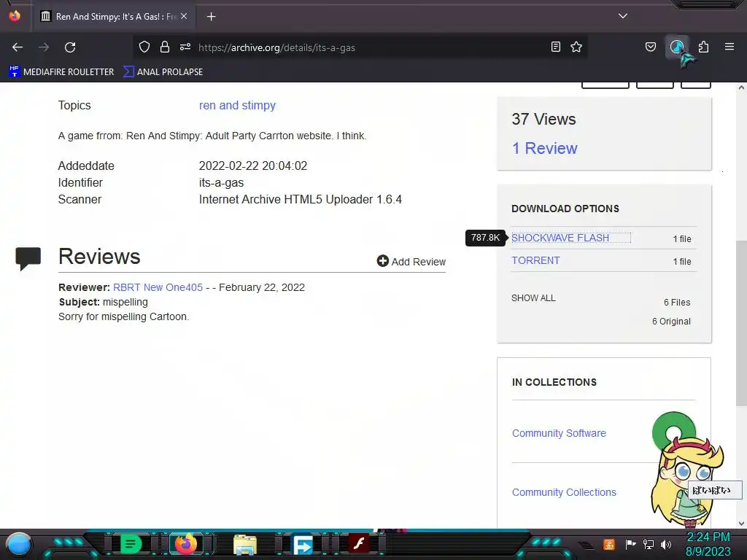The image size is (747, 560).
Task: Click SHOW ALL download files
Action: (x=533, y=298)
